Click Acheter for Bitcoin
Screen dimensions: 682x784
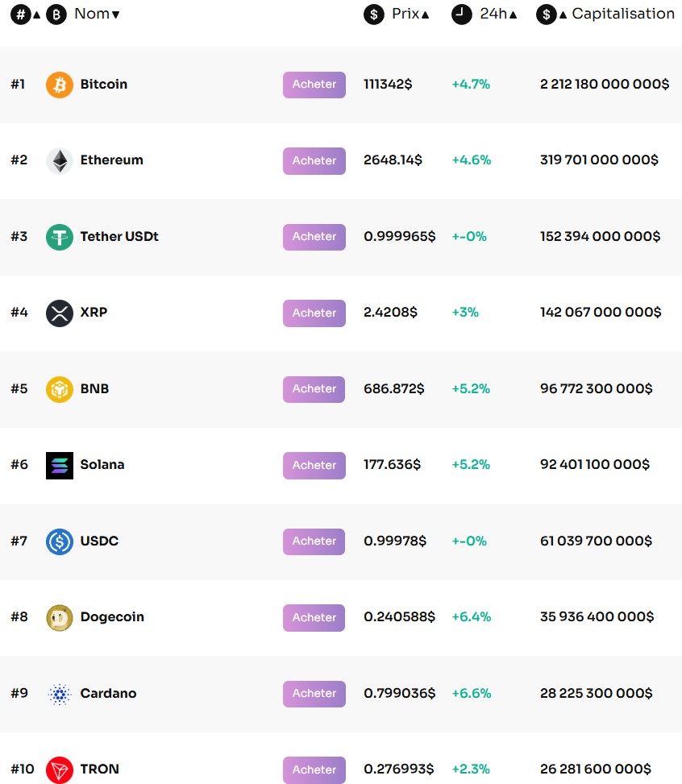pyautogui.click(x=314, y=85)
